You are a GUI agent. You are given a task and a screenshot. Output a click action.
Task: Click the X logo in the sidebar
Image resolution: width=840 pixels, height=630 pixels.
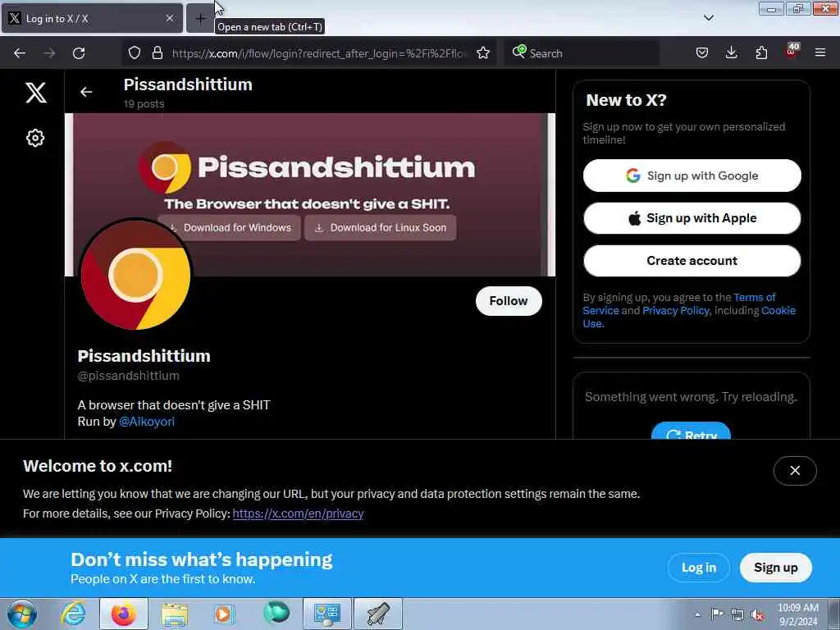36,93
